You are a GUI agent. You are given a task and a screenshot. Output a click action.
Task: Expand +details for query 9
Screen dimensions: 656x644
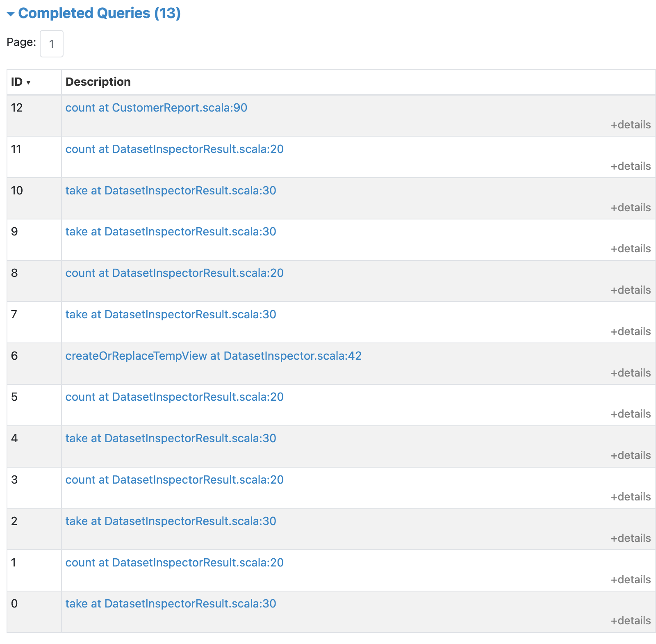click(631, 249)
